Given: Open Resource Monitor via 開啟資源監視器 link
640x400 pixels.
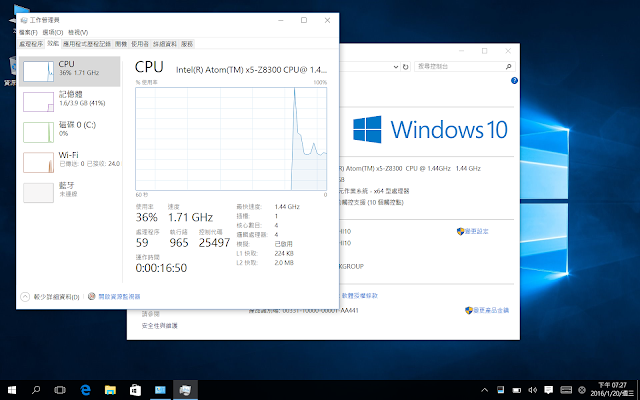Looking at the screenshot, I should [x=119, y=297].
